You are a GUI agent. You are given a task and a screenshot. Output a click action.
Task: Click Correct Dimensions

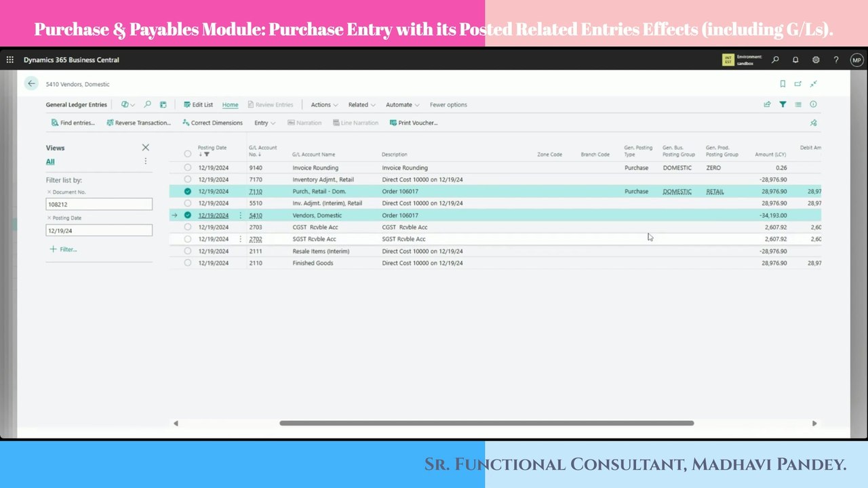pos(212,123)
